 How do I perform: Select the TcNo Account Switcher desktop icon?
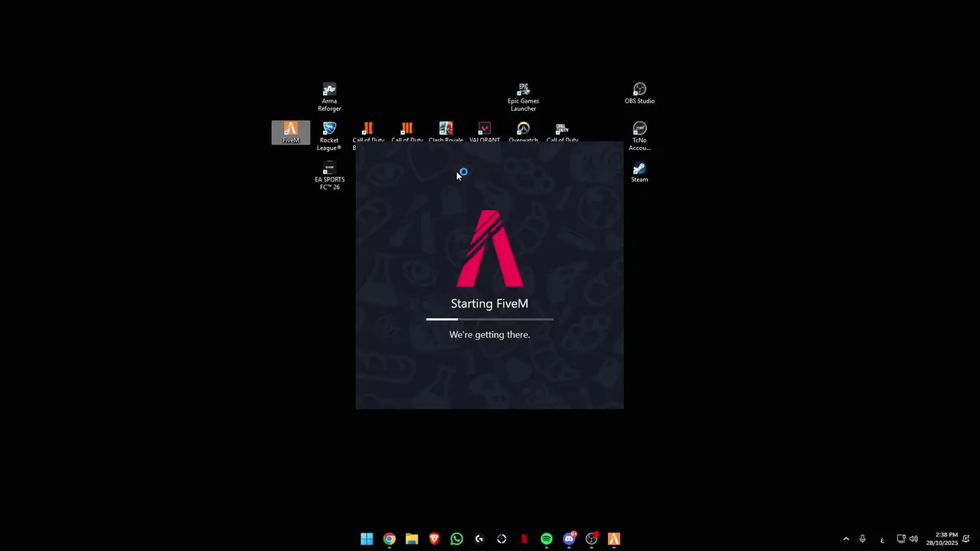(x=640, y=136)
